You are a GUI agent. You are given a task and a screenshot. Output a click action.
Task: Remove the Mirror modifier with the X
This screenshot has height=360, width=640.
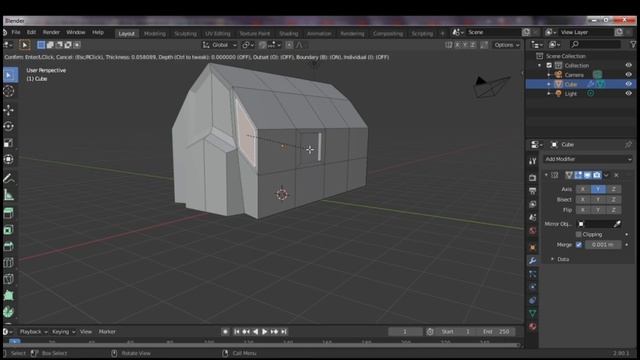616,175
